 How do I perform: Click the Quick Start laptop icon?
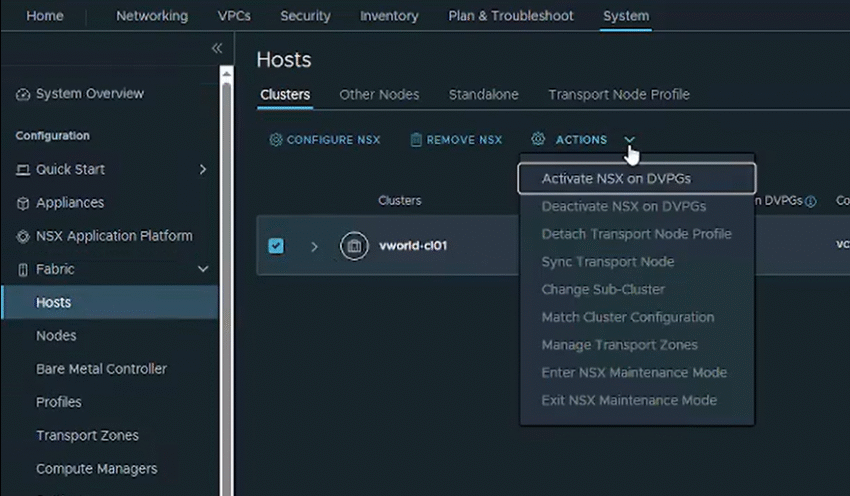(x=23, y=170)
